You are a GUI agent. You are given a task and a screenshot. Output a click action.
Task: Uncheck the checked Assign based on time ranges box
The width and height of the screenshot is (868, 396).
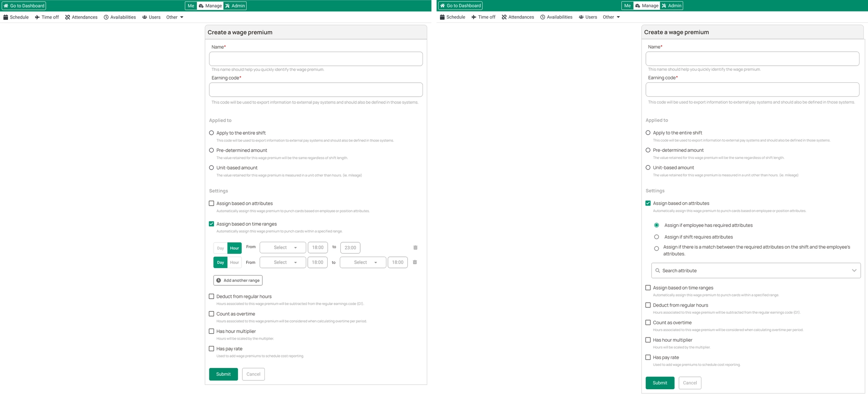[211, 224]
